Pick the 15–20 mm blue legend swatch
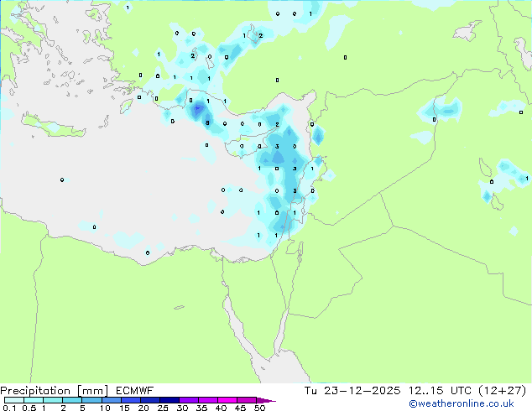Image resolution: width=532 pixels, height=411 pixels. tap(131, 400)
